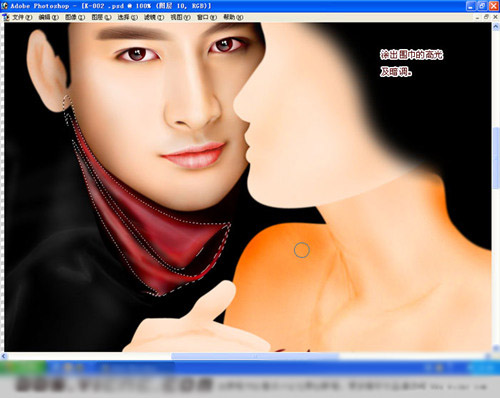
Task: Click the horizontal scrollbar thumb below canvas
Action: pyautogui.click(x=255, y=356)
